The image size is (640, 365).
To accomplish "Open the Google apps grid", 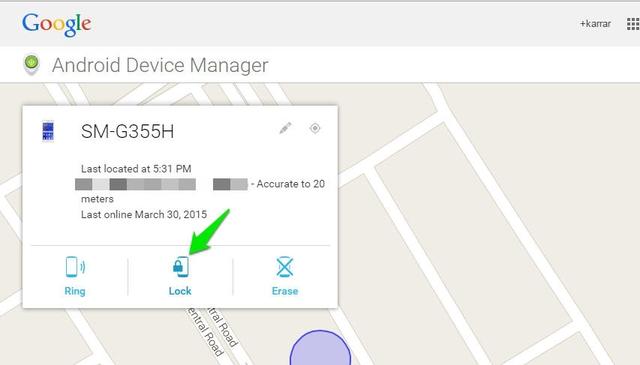I will click(x=633, y=24).
